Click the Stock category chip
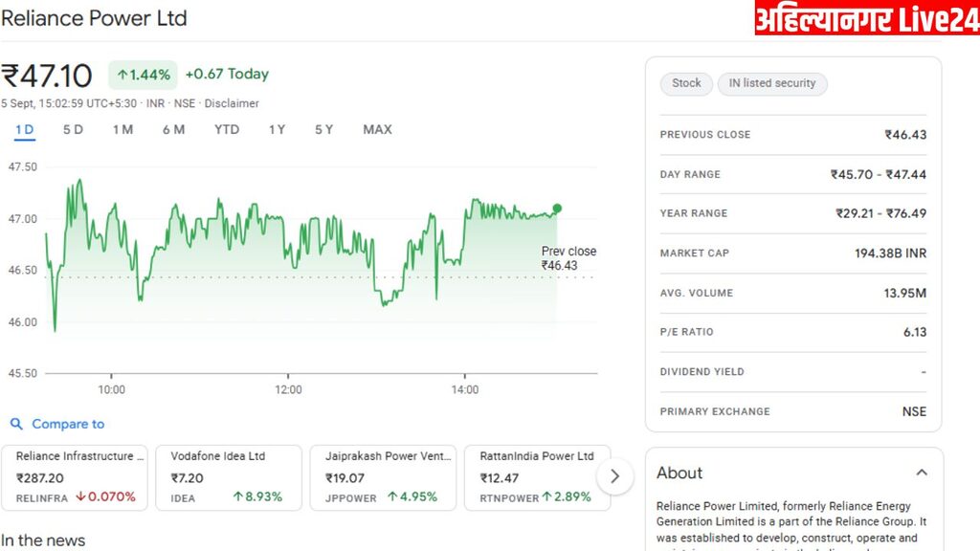This screenshot has width=980, height=551. pyautogui.click(x=686, y=83)
